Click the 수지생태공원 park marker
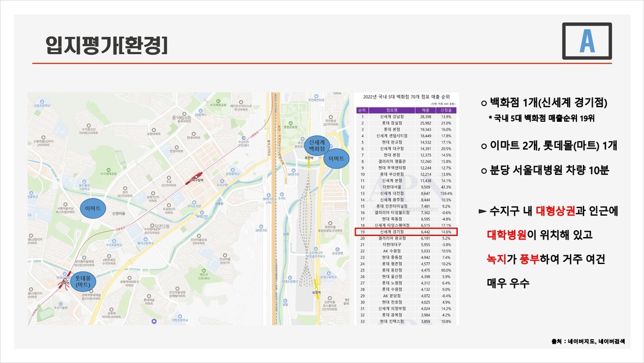Viewport: 644px width, 363px height. 108,171
